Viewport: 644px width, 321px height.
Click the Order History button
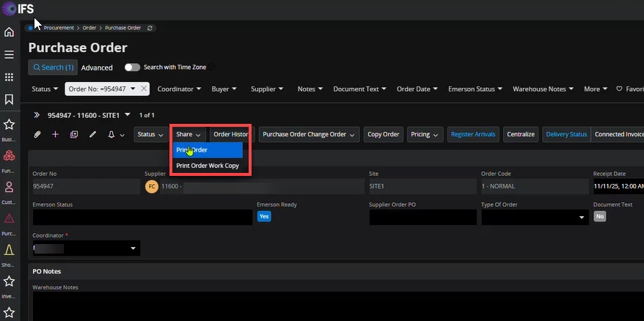pos(231,134)
